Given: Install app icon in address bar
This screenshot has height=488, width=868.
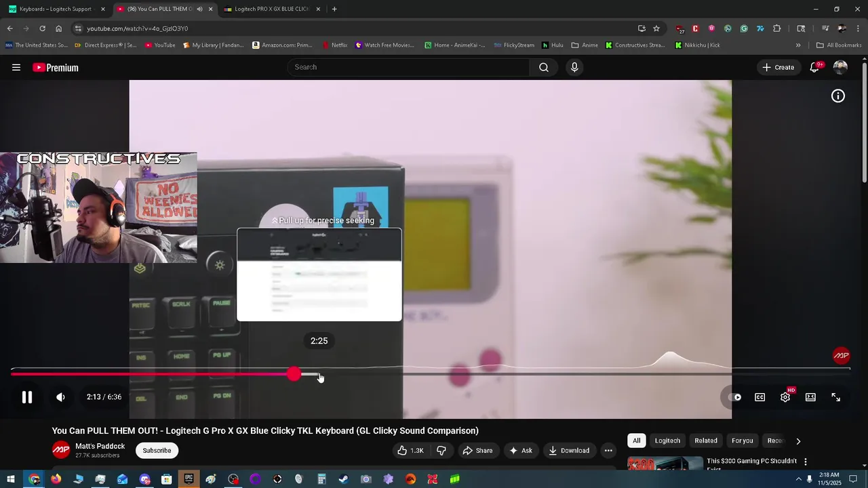Looking at the screenshot, I should [x=642, y=28].
